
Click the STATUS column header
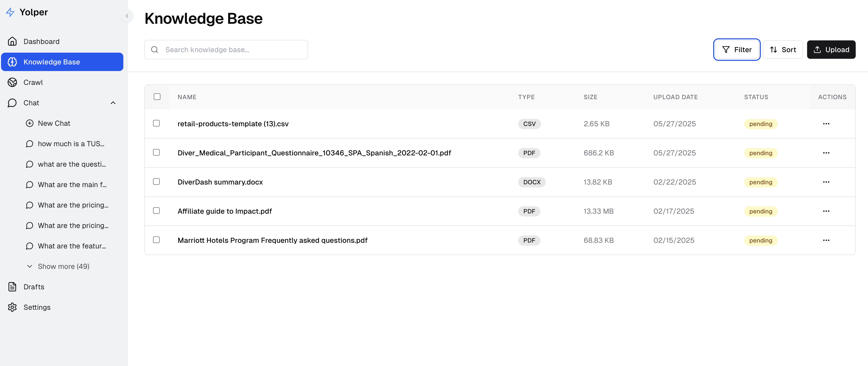pos(756,97)
